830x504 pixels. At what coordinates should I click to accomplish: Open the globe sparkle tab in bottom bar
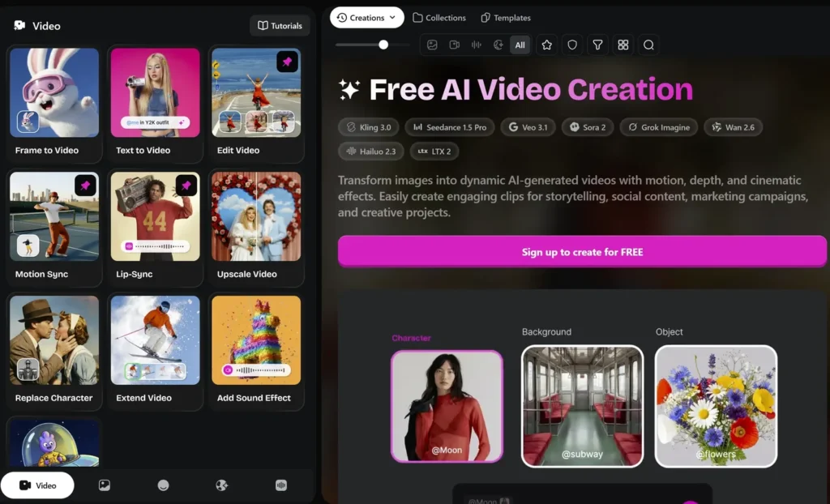coord(222,485)
